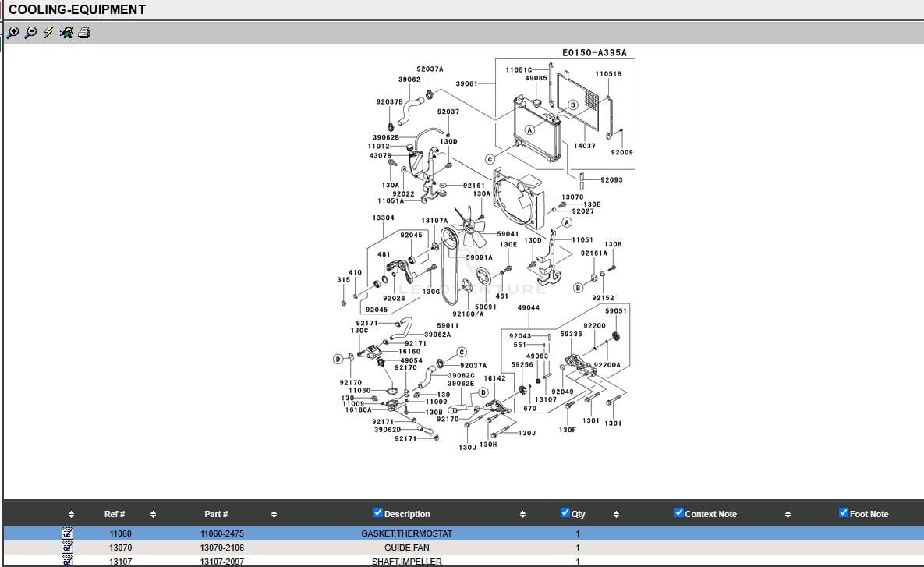Click the 39061 radiator label in diagram
This screenshot has width=924, height=567.
click(x=466, y=83)
